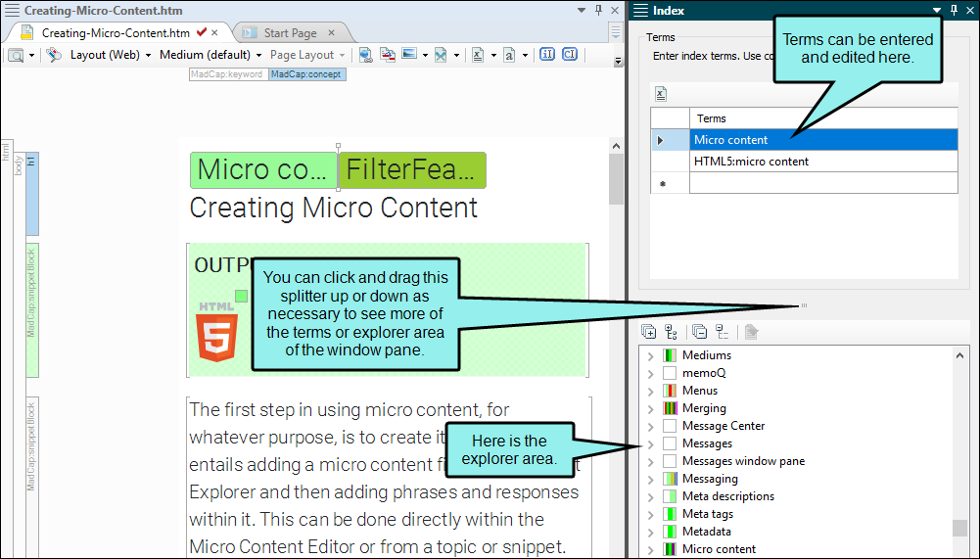Open the Insert Snippet dropdown arrow
The image size is (980, 559).
[456, 56]
